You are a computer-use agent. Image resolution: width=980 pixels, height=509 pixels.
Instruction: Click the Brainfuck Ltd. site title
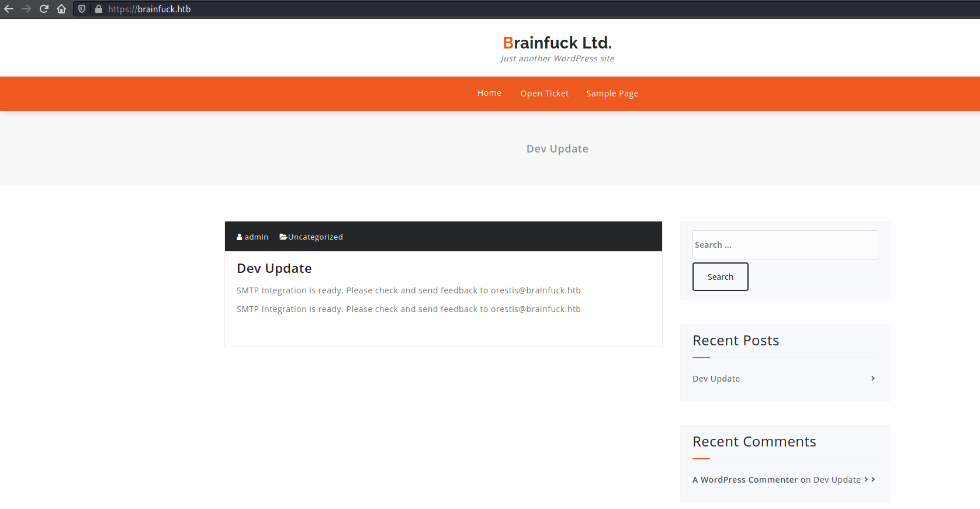tap(557, 43)
